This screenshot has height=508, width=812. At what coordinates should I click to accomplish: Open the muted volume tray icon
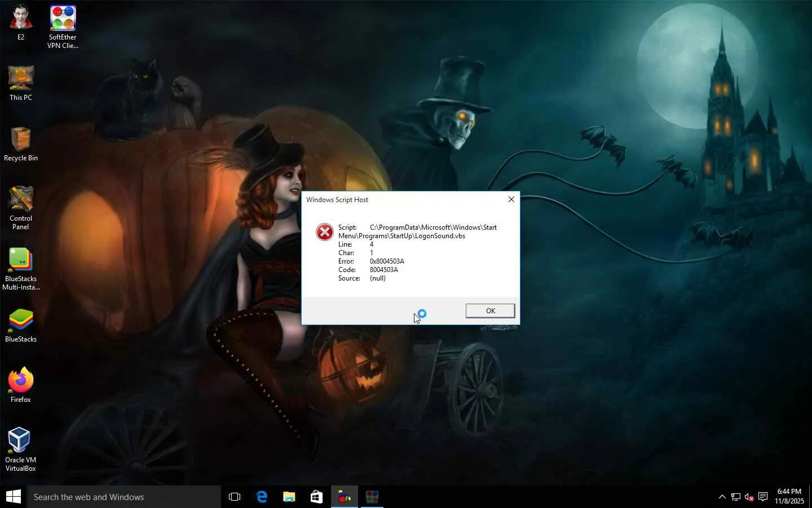[749, 497]
